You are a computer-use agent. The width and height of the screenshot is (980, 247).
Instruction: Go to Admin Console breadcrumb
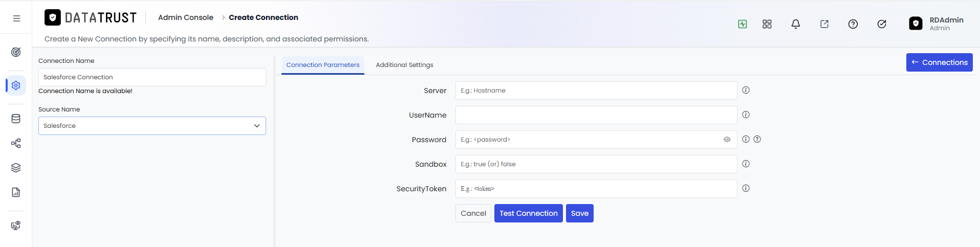coord(186,17)
